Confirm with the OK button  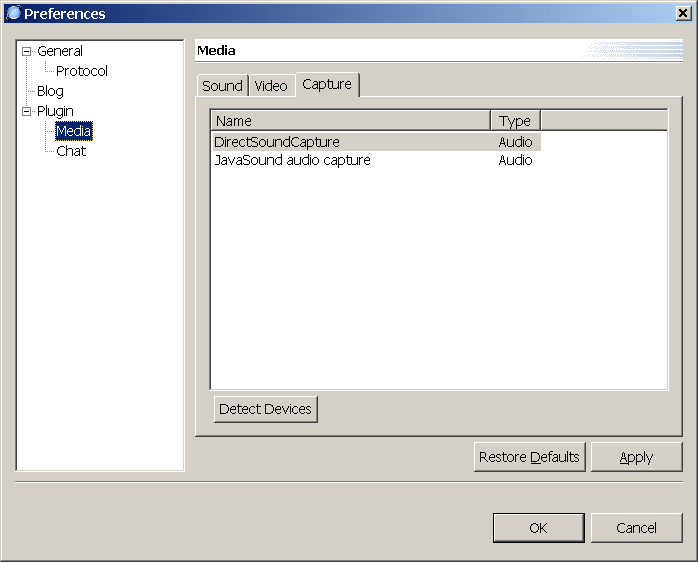(x=538, y=528)
